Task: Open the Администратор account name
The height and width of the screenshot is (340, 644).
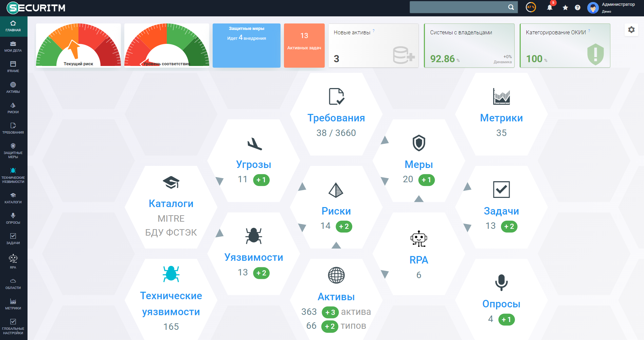Action: tap(618, 4)
